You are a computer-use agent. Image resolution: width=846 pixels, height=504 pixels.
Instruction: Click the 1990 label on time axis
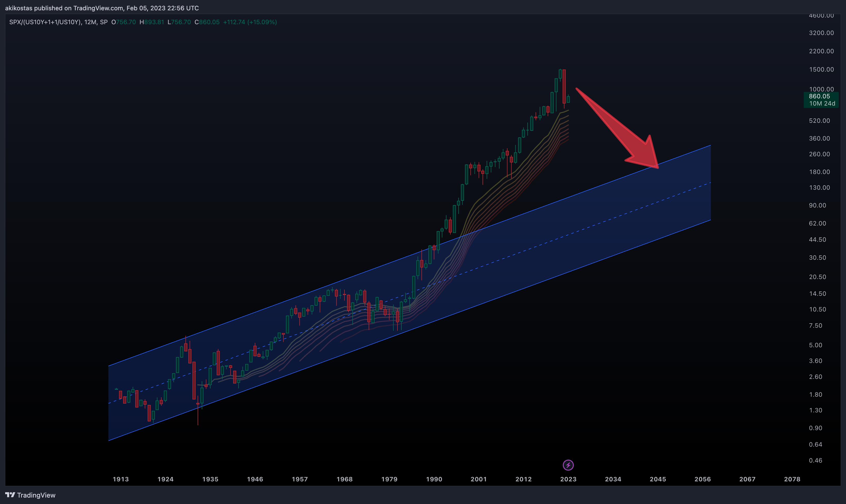click(x=434, y=479)
